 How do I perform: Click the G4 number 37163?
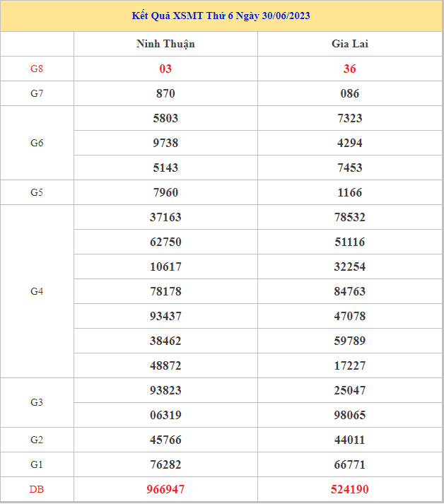coord(165,217)
